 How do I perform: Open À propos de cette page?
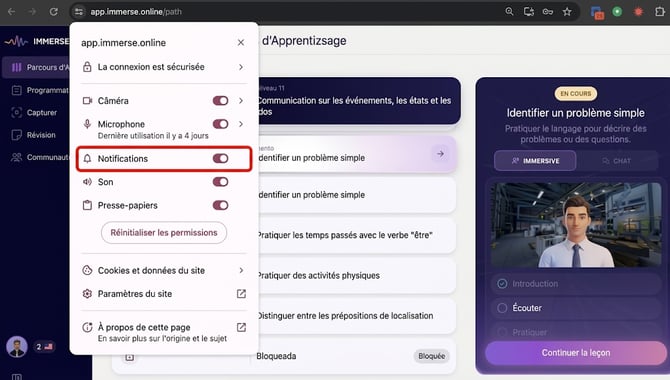pyautogui.click(x=164, y=332)
